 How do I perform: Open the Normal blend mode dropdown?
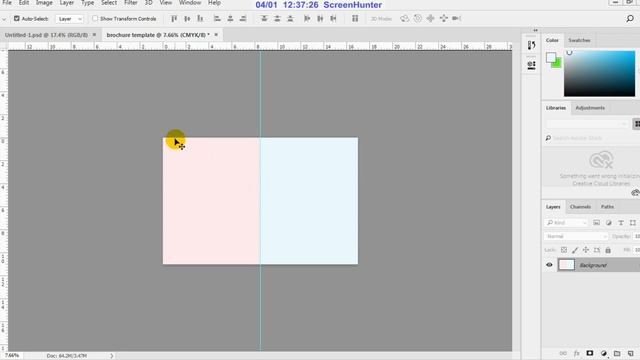click(576, 236)
